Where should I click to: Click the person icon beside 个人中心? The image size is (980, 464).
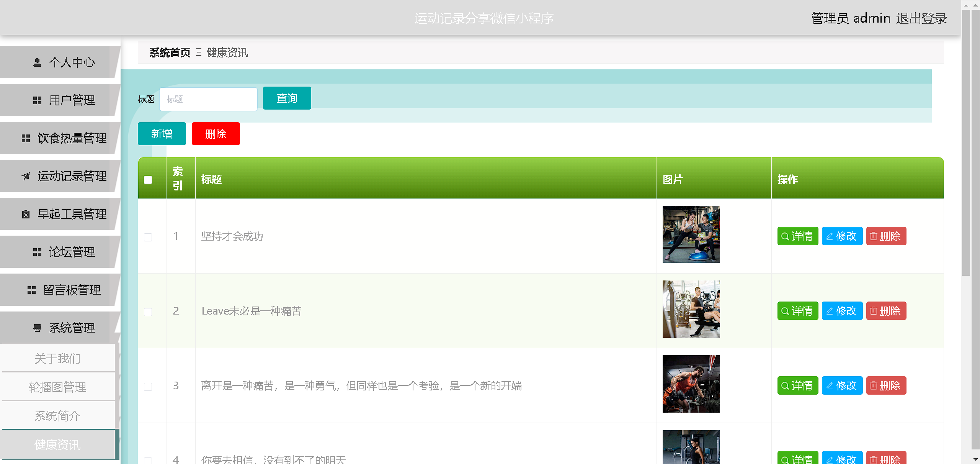click(37, 62)
